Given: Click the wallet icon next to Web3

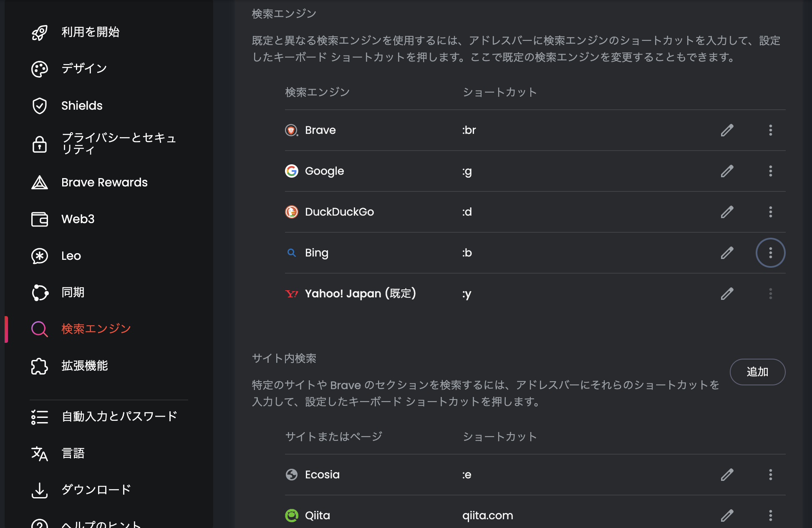Looking at the screenshot, I should coord(40,219).
